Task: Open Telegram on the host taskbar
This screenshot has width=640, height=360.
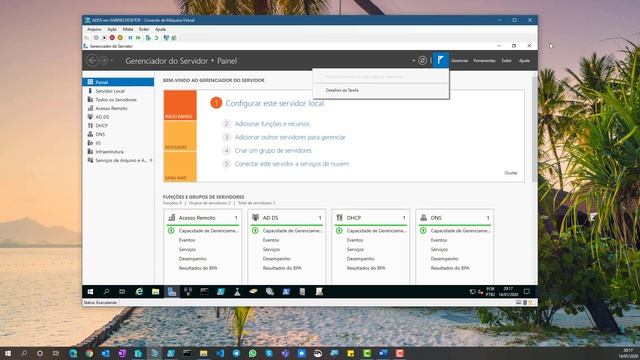Action: click(x=236, y=353)
